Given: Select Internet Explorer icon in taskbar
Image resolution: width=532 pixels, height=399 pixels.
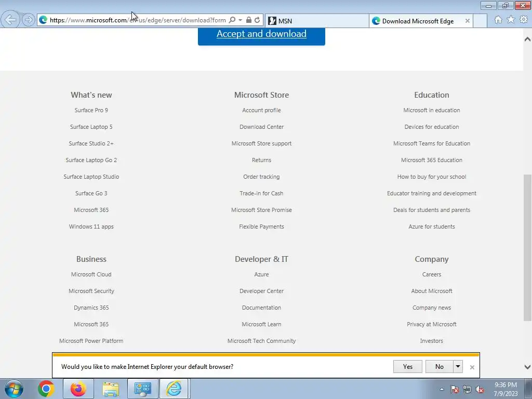Looking at the screenshot, I should point(174,389).
